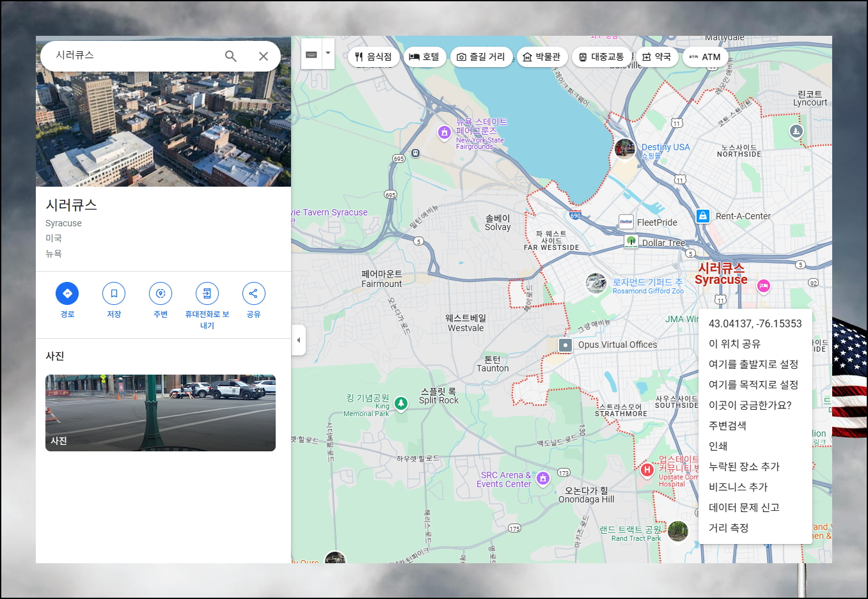Choose 여기를 목적지로 설정 menu item

click(x=755, y=385)
